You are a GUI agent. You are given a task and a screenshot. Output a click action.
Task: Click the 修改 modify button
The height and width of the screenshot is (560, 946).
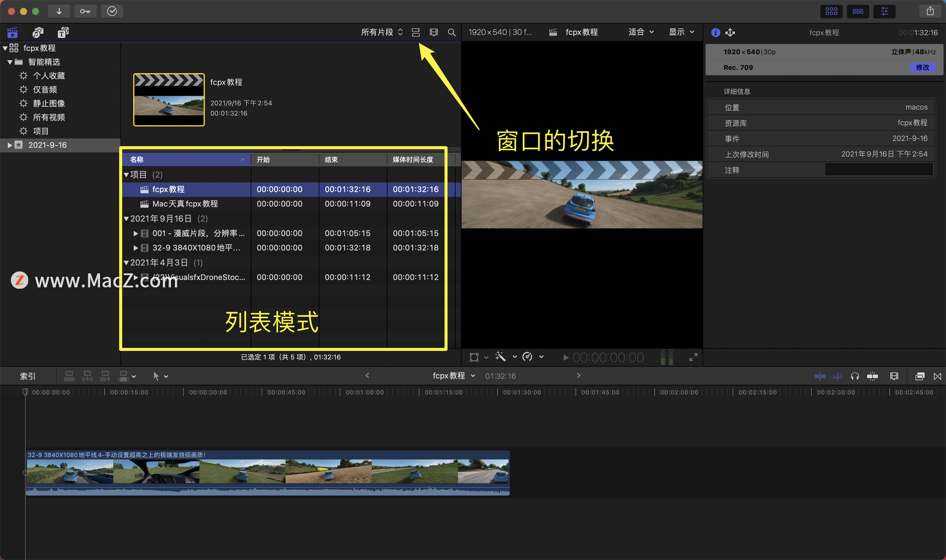tap(922, 67)
